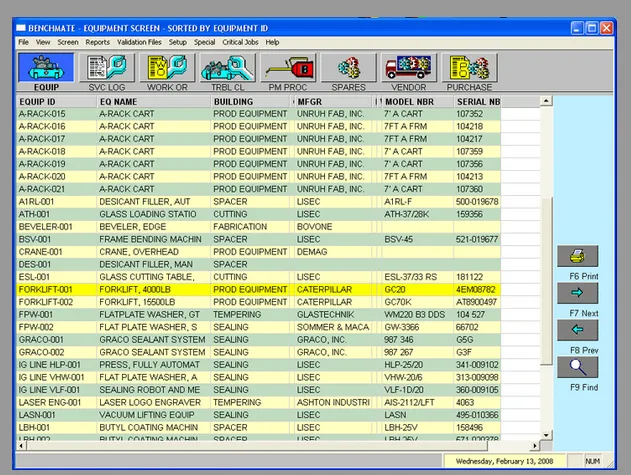
Task: Select the A-RACK-018 equipment ID
Action: 42,151
